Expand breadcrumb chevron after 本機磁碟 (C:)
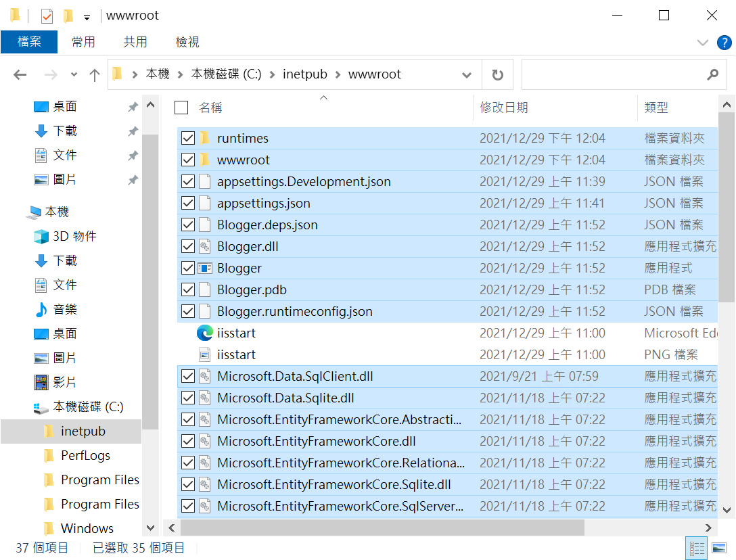736x560 pixels. pos(272,74)
